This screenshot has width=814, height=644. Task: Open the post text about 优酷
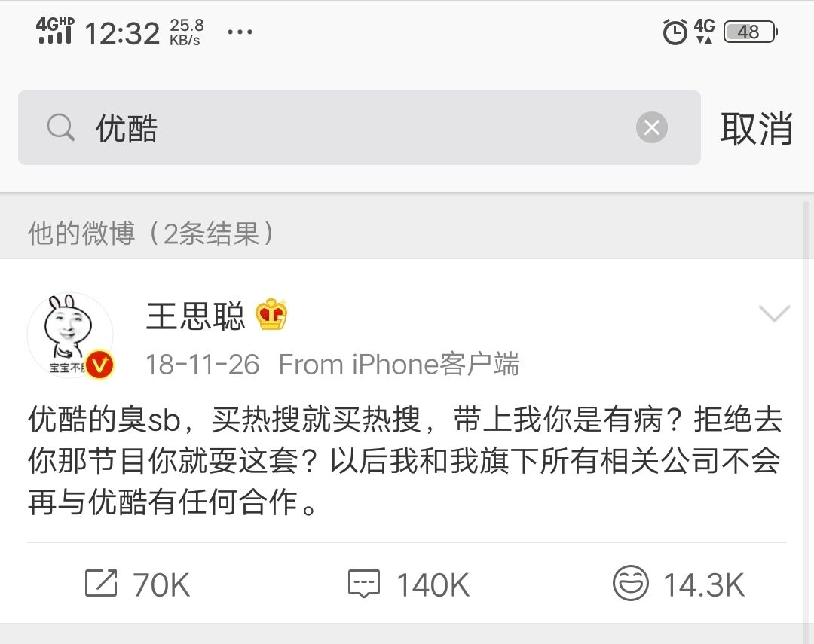[x=405, y=461]
